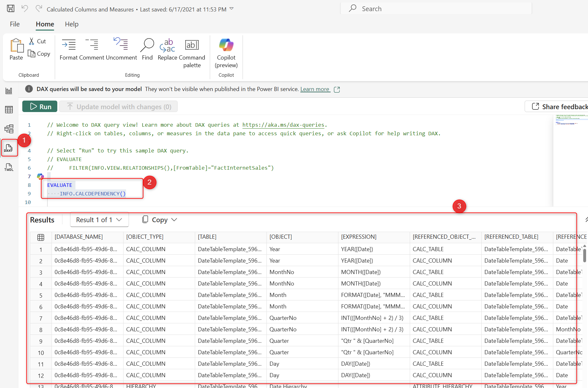The height and width of the screenshot is (388, 588).
Task: Follow the Learn more link
Action: 315,89
